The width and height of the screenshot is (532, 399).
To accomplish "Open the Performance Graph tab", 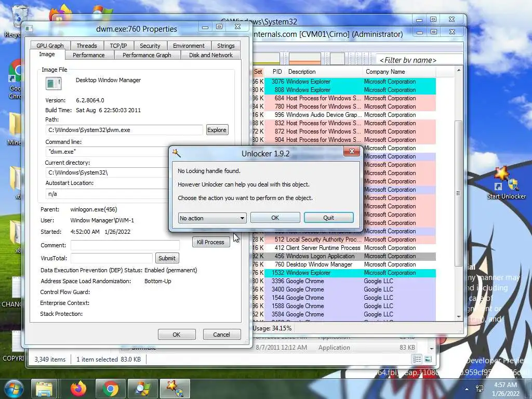I will point(147,55).
